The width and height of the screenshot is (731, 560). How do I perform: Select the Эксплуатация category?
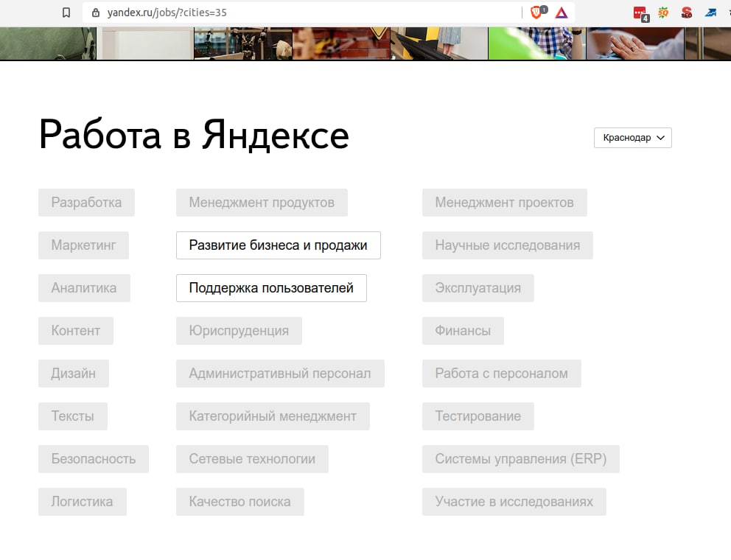point(478,288)
